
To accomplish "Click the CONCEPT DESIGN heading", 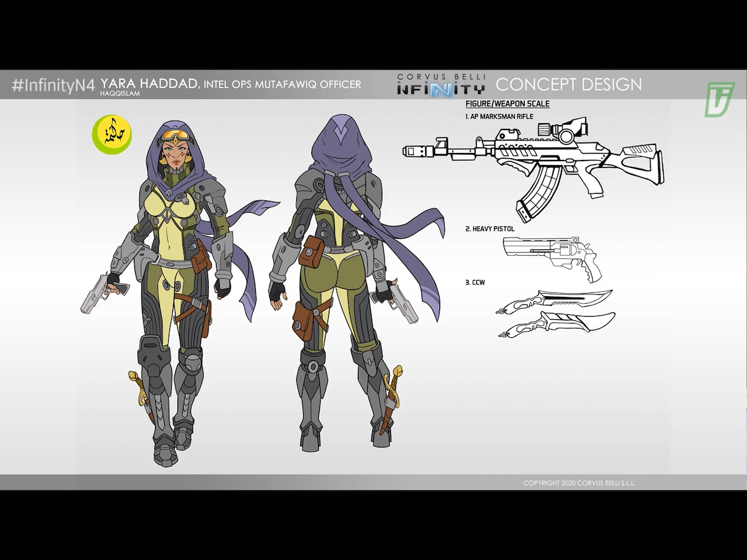I will point(568,84).
